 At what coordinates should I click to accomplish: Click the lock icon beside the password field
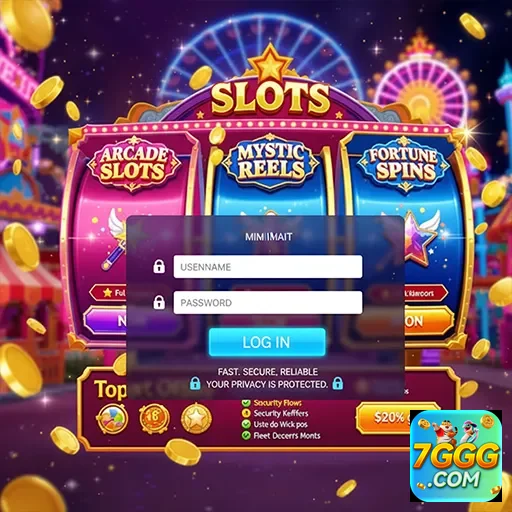(159, 302)
